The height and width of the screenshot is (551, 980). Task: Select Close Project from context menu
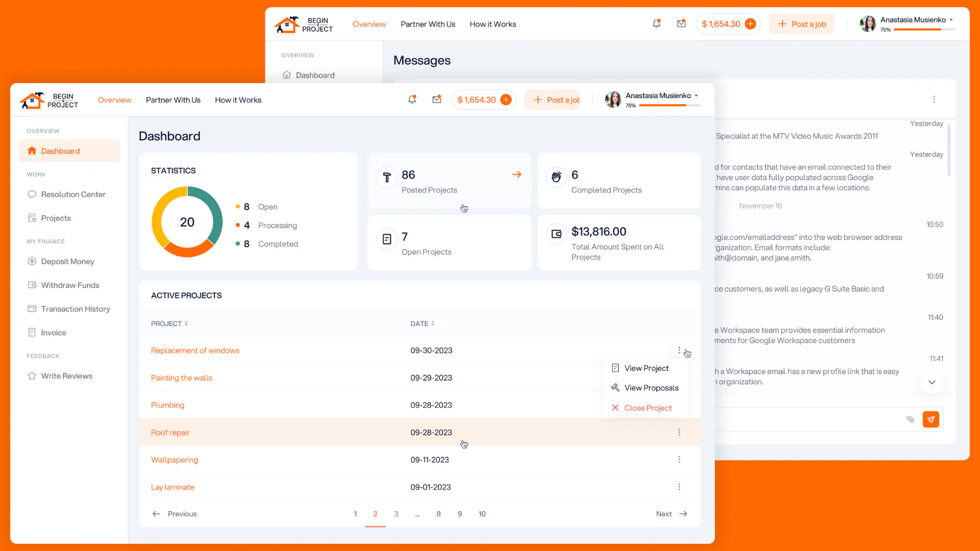coord(646,408)
